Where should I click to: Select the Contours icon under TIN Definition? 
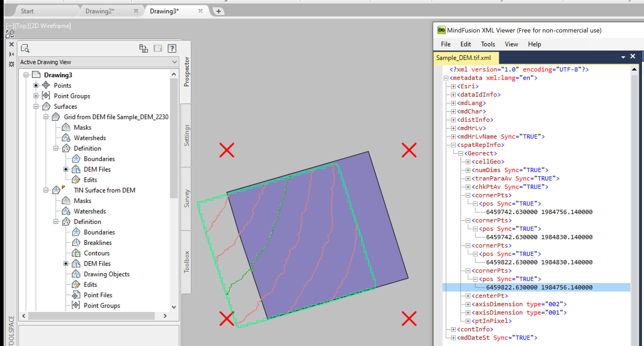(x=76, y=253)
